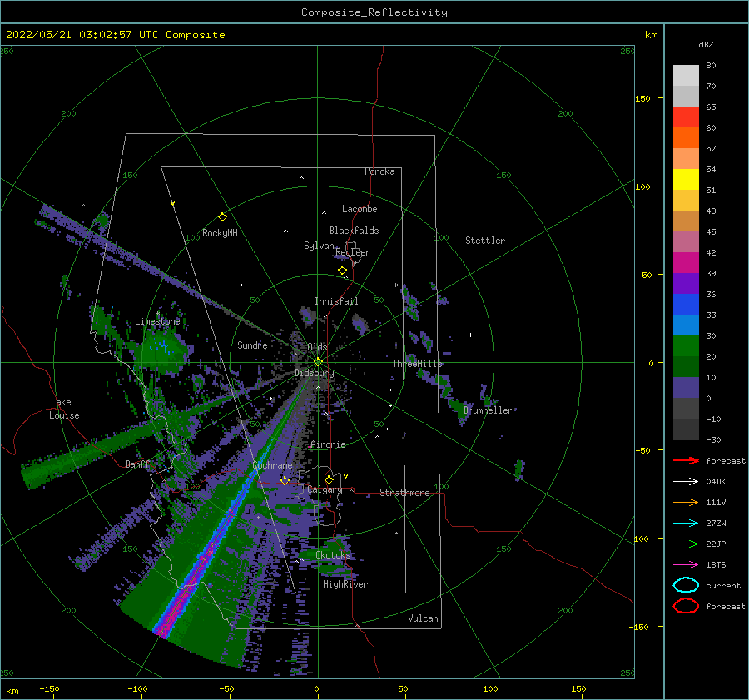The height and width of the screenshot is (700, 749).
Task: Click the Lake Louise label
Action: tap(64, 409)
